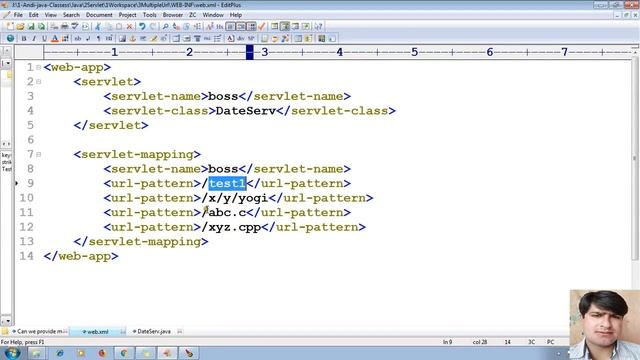This screenshot has width=640, height=360.
Task: Open the Help menu
Action: [236, 15]
